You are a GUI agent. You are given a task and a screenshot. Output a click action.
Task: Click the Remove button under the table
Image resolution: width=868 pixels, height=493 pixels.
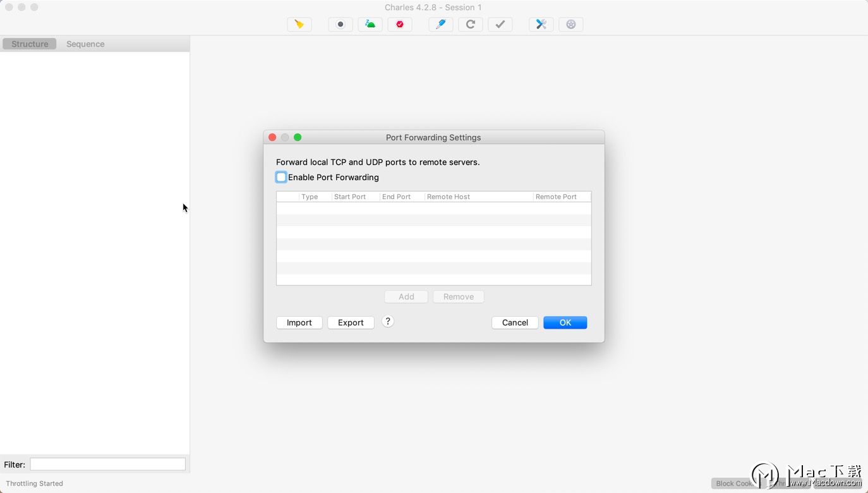pos(459,296)
